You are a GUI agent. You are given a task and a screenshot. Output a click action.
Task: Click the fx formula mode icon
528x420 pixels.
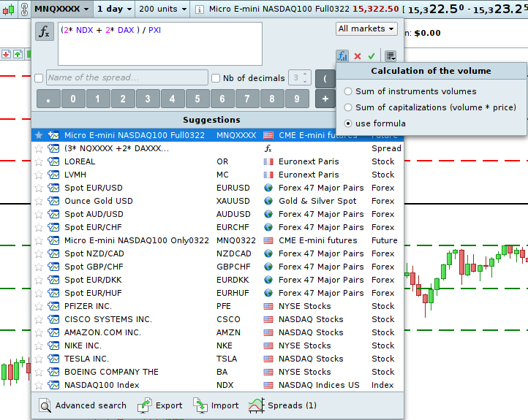[x=45, y=31]
